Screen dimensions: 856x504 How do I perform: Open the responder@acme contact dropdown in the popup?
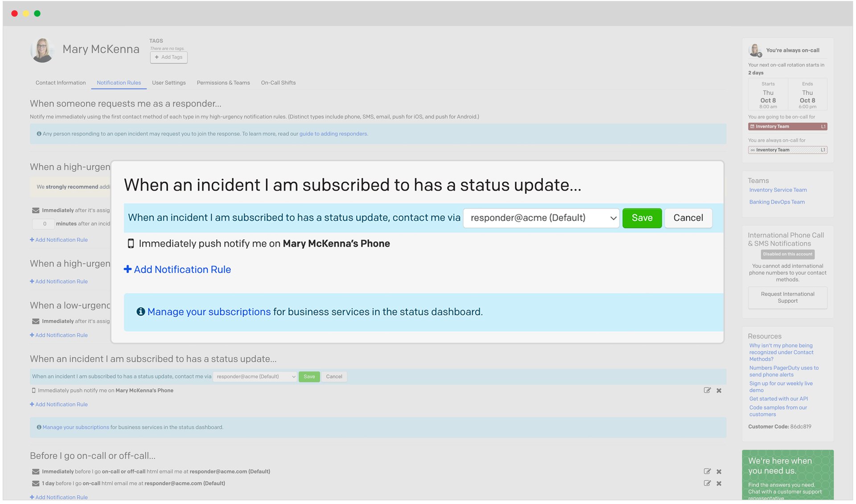click(x=541, y=218)
